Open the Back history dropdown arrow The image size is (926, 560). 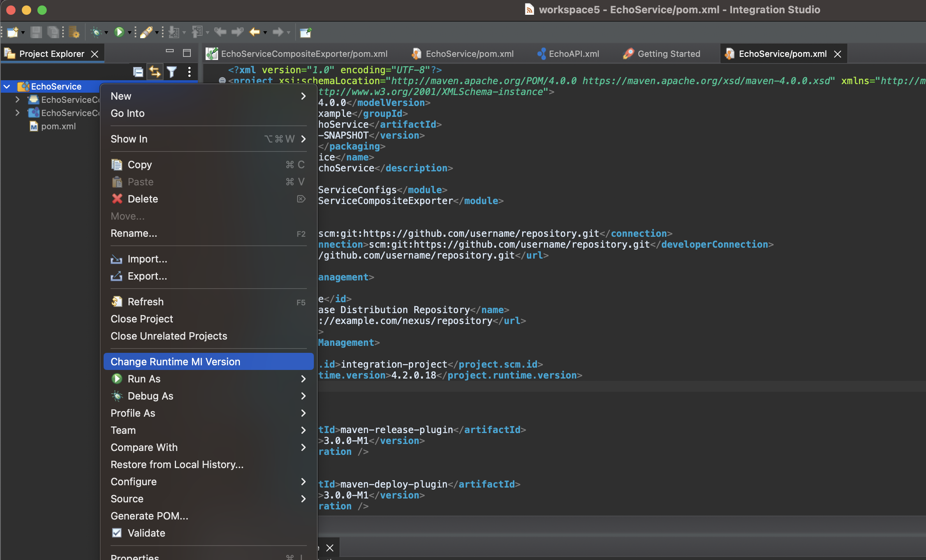tap(265, 33)
